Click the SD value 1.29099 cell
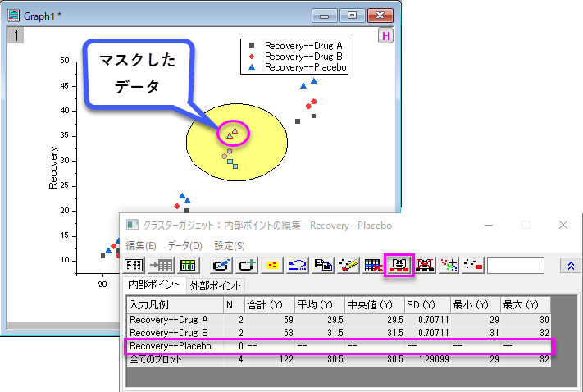This screenshot has height=392, width=583. tap(427, 359)
